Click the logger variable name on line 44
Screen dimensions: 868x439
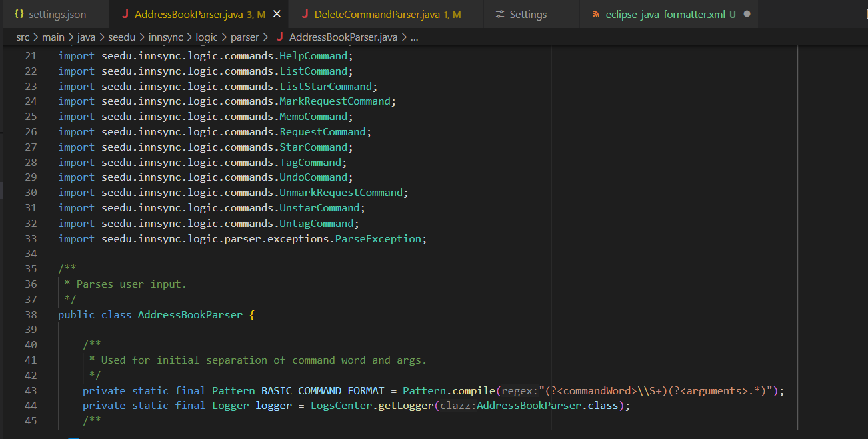click(x=274, y=406)
